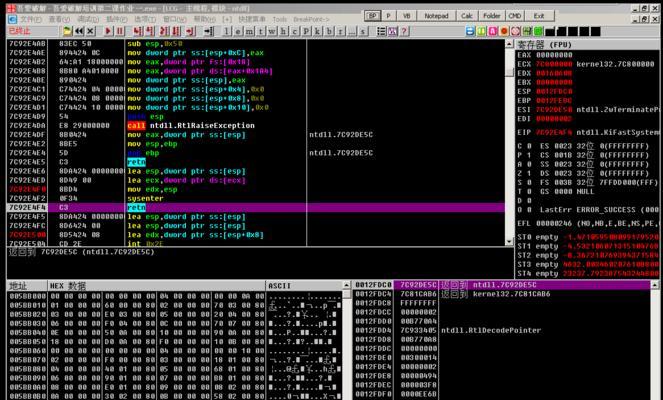Open Call stack with the k button
The width and height of the screenshot is (663, 400).
pyautogui.click(x=318, y=31)
